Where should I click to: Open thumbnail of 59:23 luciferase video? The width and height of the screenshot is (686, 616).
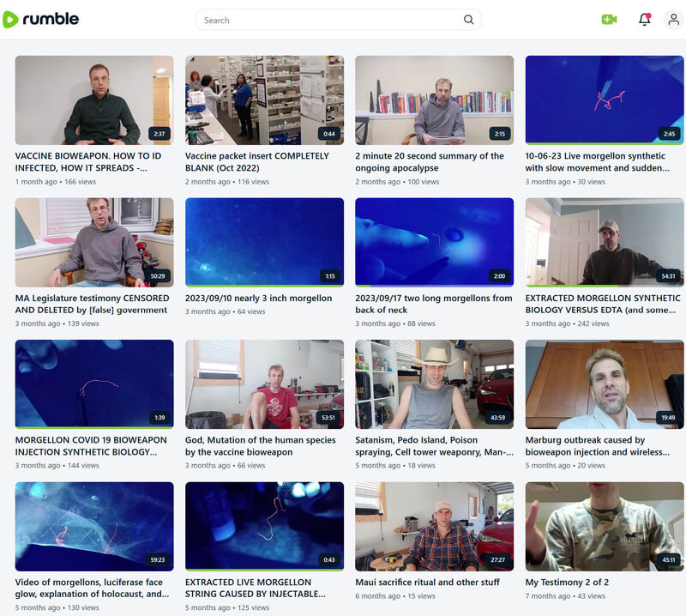(94, 526)
